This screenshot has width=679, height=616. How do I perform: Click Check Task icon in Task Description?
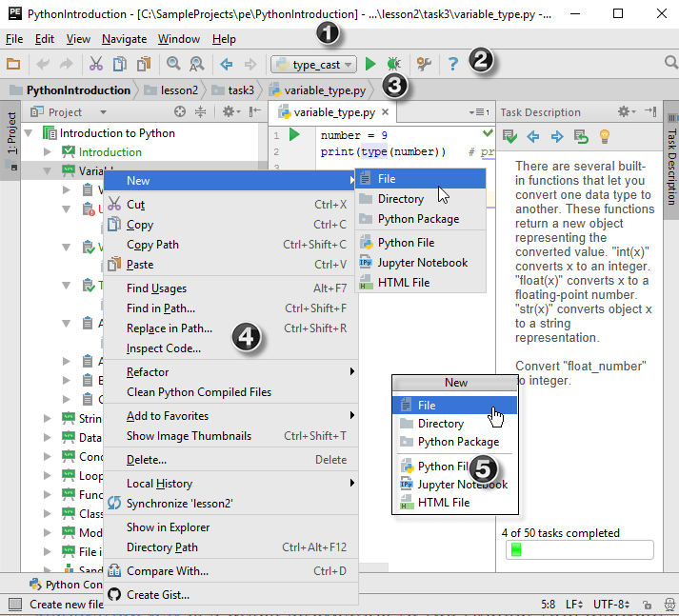(x=509, y=137)
